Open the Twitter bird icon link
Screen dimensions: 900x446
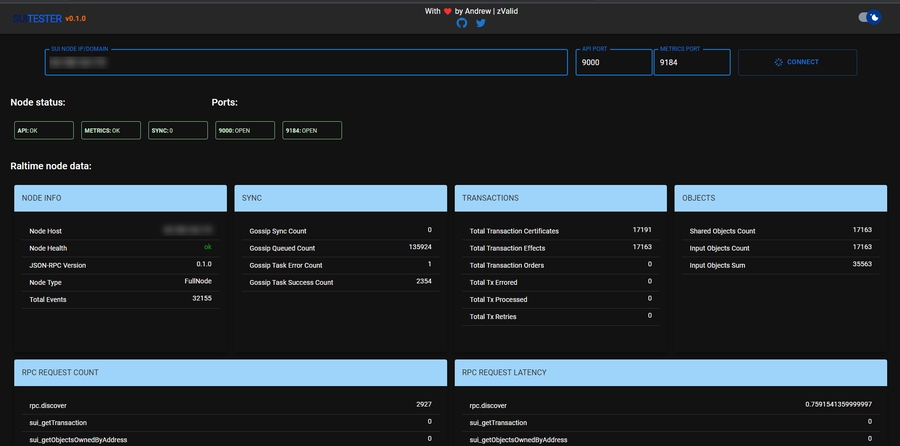tap(481, 23)
